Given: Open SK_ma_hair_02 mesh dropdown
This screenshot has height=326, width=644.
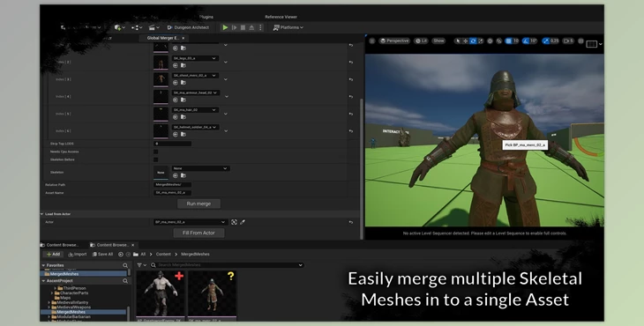Looking at the screenshot, I should (x=195, y=110).
